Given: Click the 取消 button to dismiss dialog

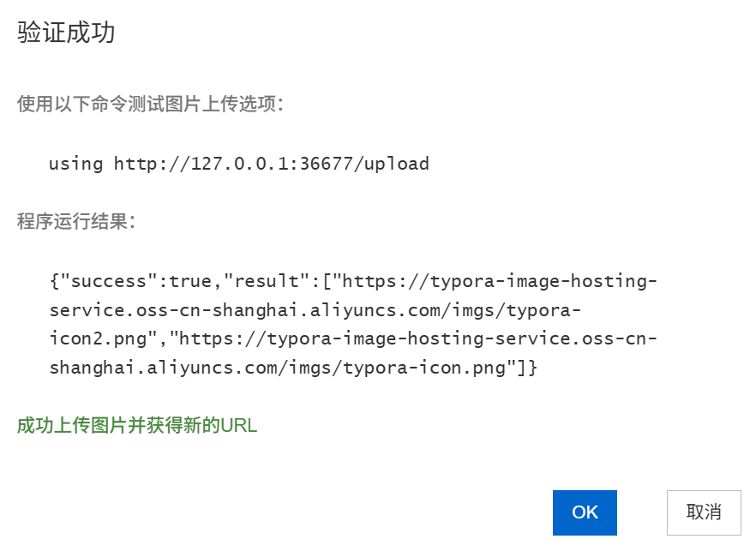Looking at the screenshot, I should [x=705, y=512].
